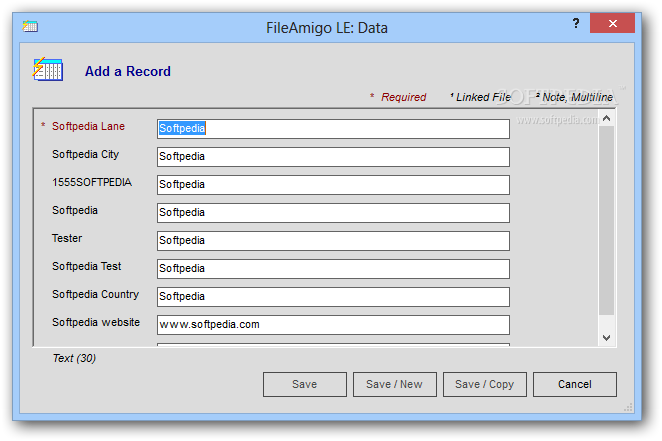662x441 pixels.
Task: Click the scroll down arrow of the form
Action: (606, 338)
